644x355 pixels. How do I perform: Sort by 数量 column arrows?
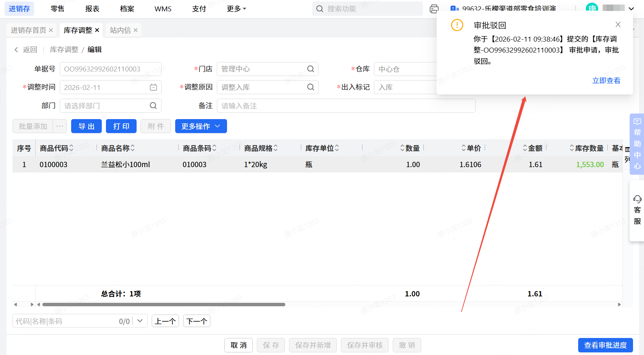[402, 148]
